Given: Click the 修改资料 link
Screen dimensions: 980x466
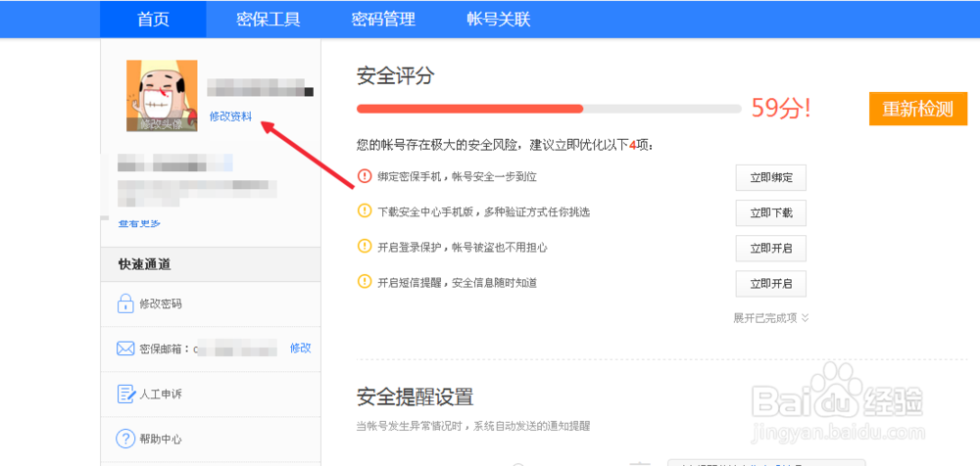Looking at the screenshot, I should click(x=230, y=116).
